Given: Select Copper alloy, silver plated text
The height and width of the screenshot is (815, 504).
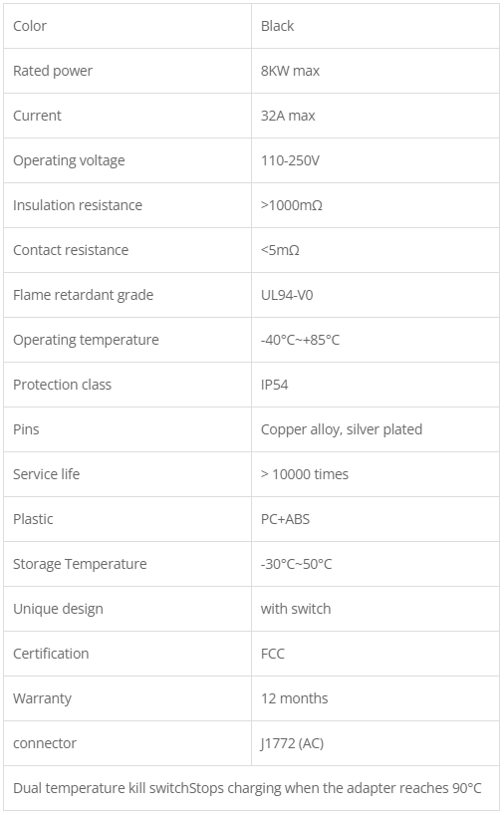Looking at the screenshot, I should (x=342, y=429).
